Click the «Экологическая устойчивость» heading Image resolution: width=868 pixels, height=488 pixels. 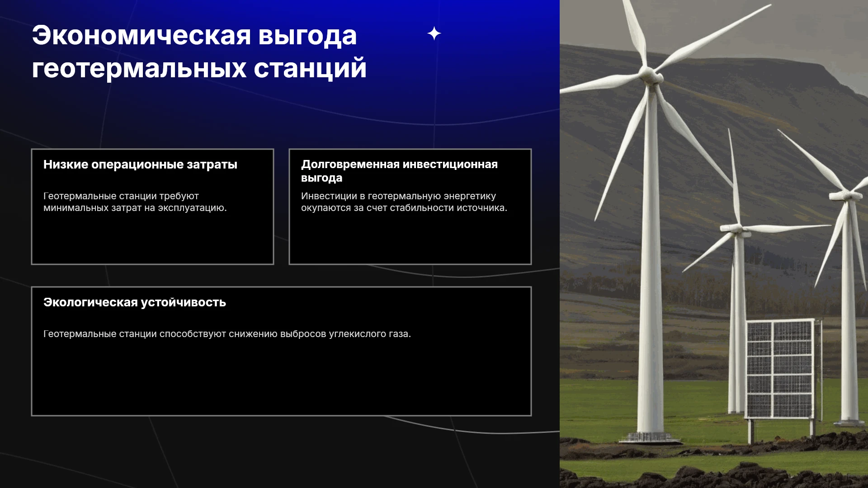pyautogui.click(x=135, y=302)
